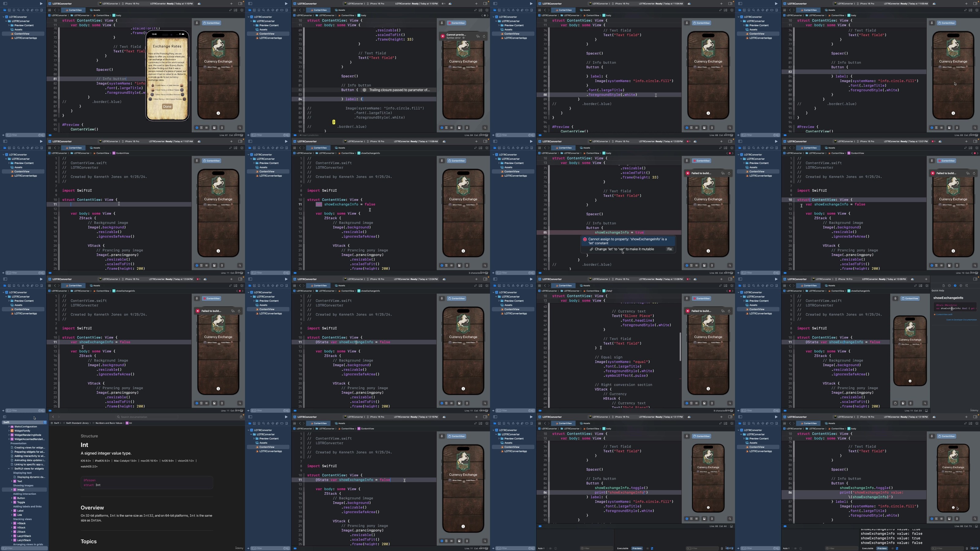980x551 pixels.
Task: Open the Attributes inspector sliders icon
Action: (x=967, y=286)
